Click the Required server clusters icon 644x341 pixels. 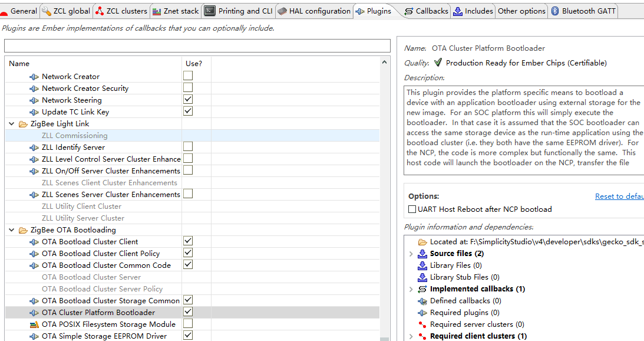tap(422, 324)
